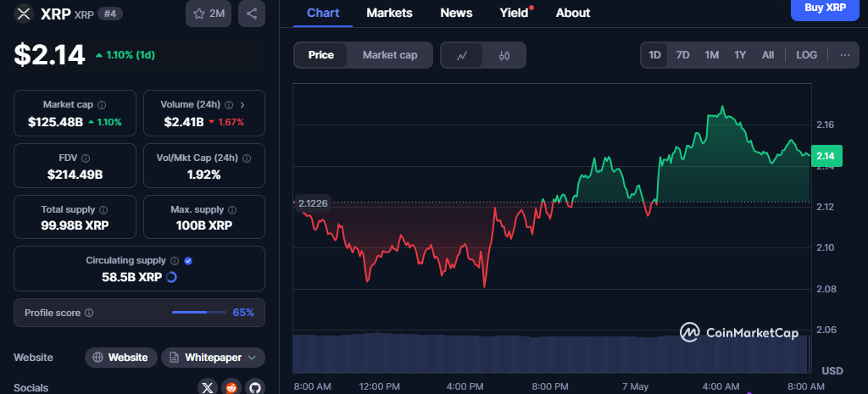Click the Profile score progress bar
Viewport: 868px width, 394px height.
(x=198, y=313)
